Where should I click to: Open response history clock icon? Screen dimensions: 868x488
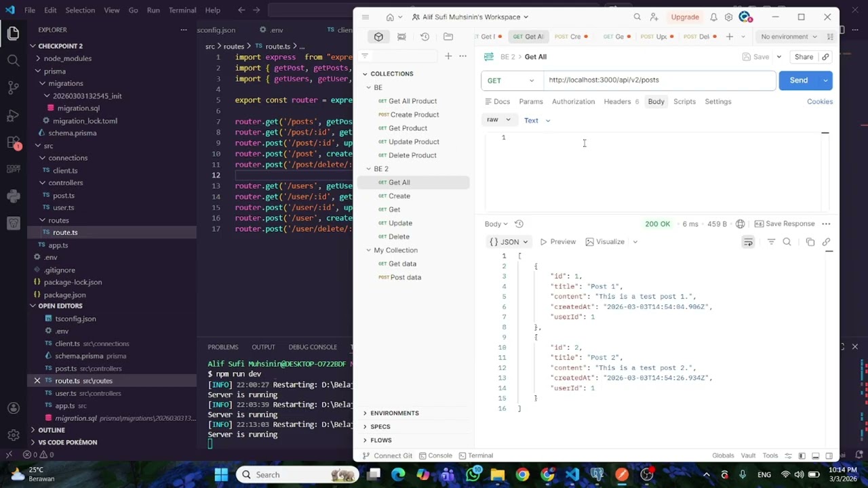point(519,224)
